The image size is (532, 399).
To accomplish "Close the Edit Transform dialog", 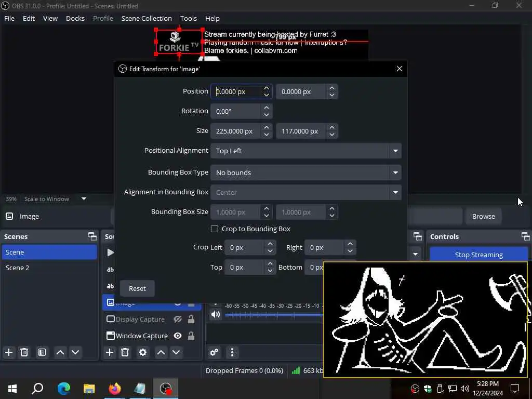I will point(400,69).
